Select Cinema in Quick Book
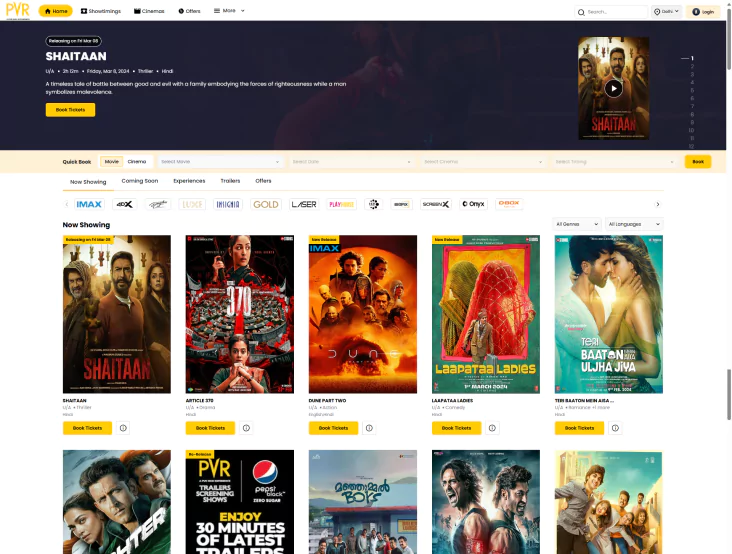Image resolution: width=732 pixels, height=554 pixels. 137,161
